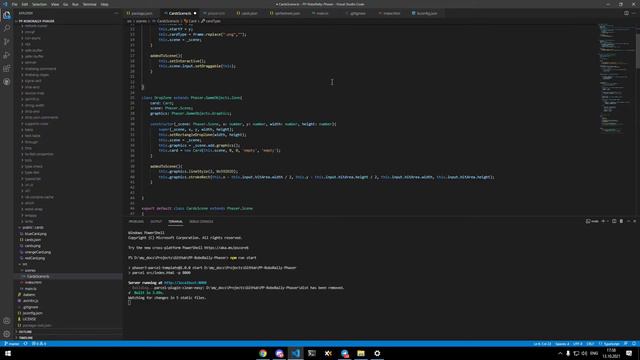Open Explorer panel more actions ellipsis

coord(116,13)
